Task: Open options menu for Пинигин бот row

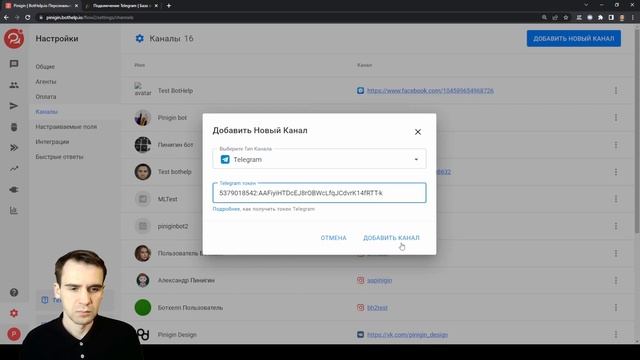Action: point(616,145)
